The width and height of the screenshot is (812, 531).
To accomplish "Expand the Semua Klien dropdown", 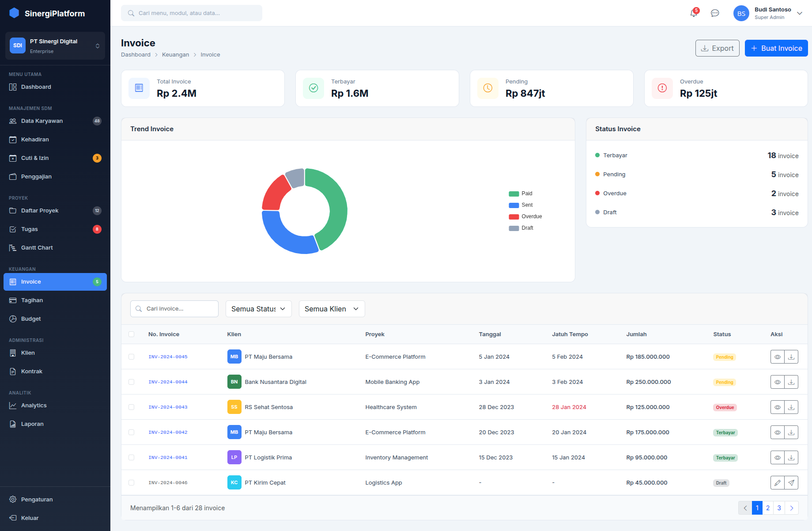I will pos(332,309).
